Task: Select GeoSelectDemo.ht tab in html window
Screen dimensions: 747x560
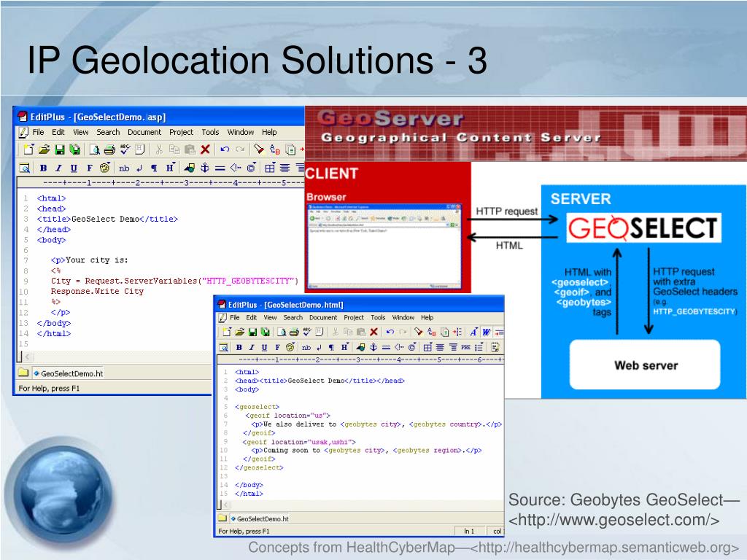Action: (x=260, y=518)
